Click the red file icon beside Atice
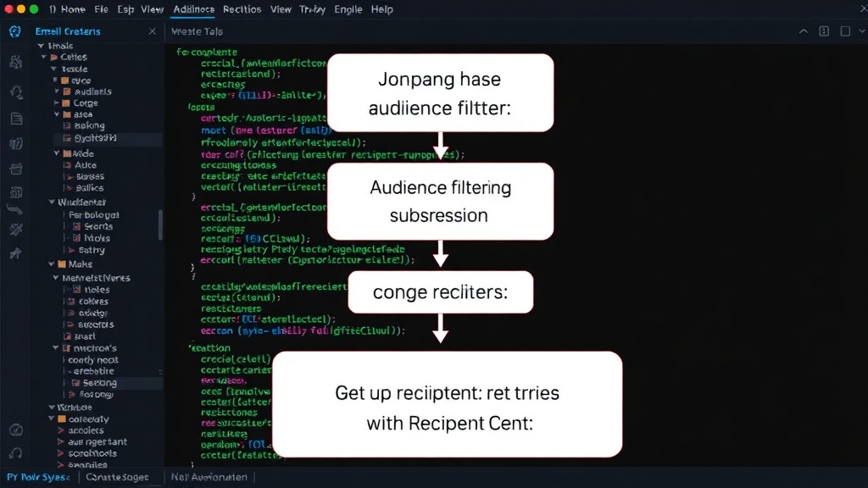The height and width of the screenshot is (488, 868). click(67, 165)
